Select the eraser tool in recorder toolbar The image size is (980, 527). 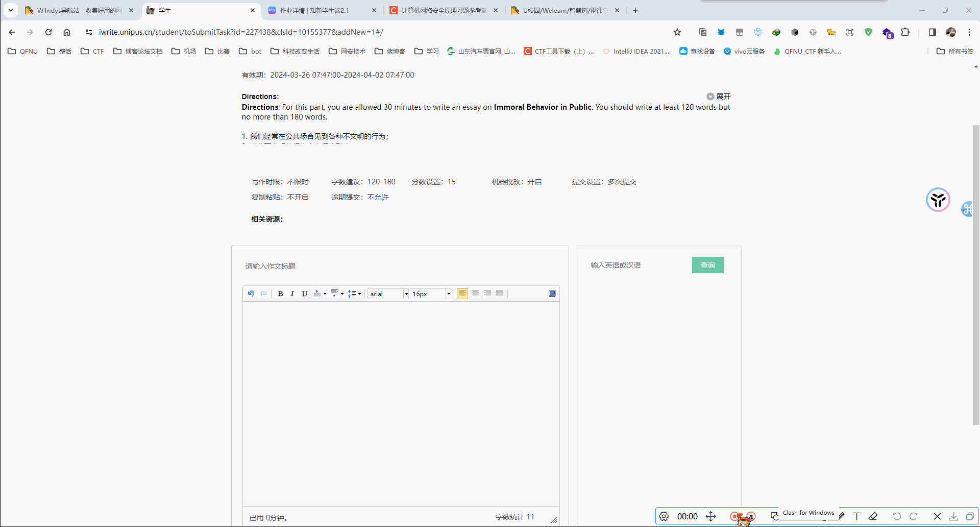click(873, 516)
